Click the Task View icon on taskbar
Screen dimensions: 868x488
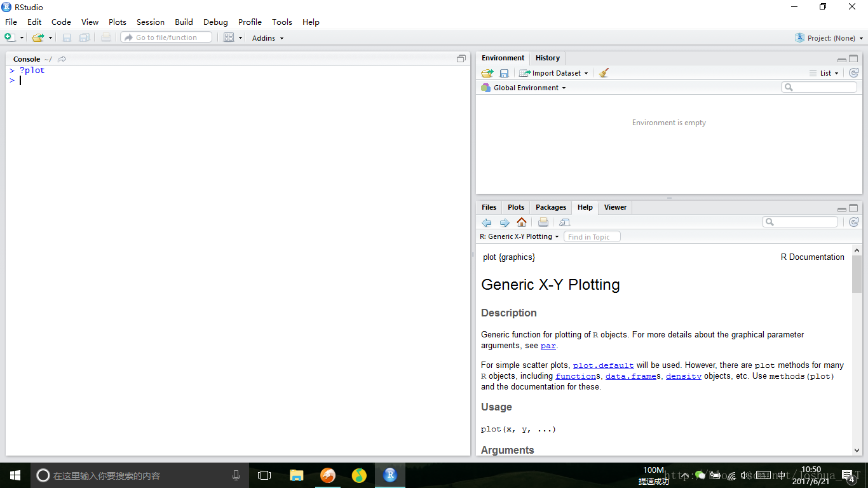pyautogui.click(x=264, y=475)
